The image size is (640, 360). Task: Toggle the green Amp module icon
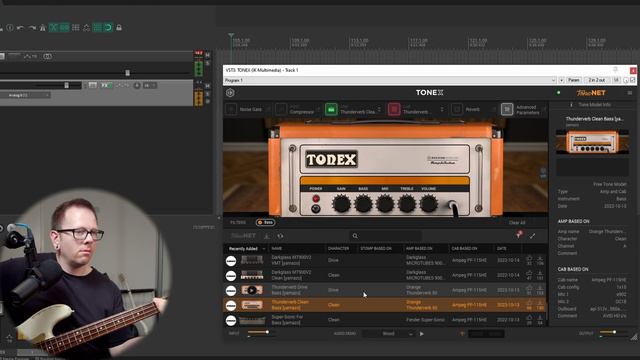tap(331, 109)
